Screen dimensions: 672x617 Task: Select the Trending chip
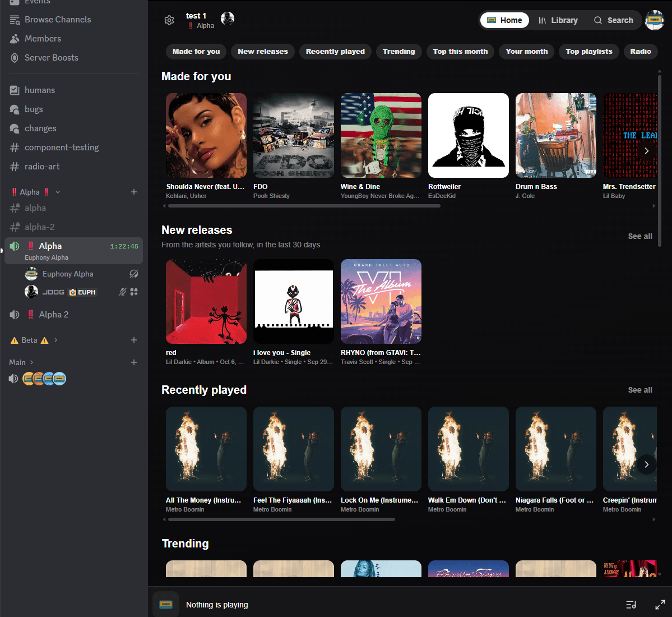click(398, 52)
